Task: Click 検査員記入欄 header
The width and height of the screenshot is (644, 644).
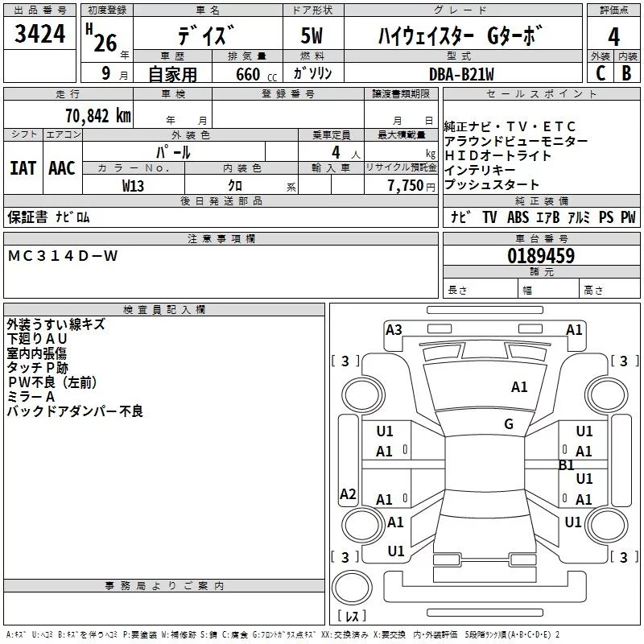Action: [164, 310]
